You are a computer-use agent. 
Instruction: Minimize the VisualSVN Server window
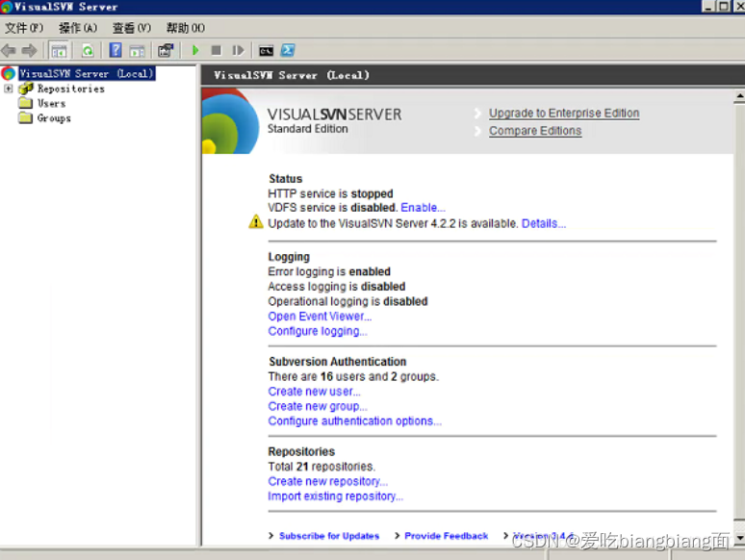click(707, 6)
